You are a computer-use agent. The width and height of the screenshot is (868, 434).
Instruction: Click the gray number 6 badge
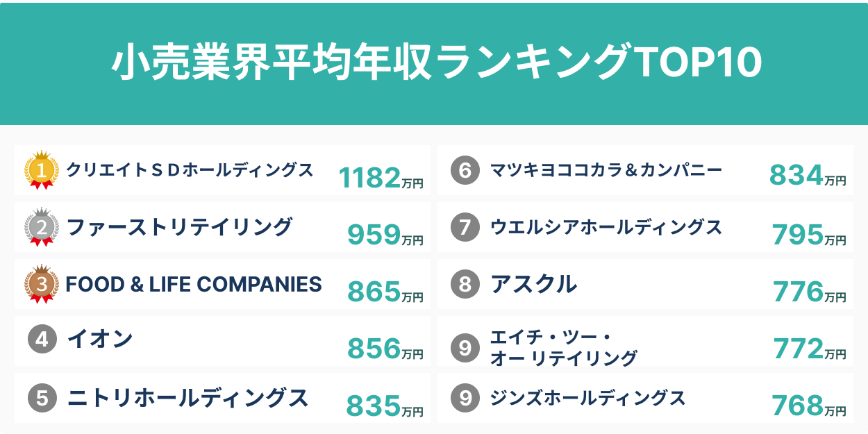pyautogui.click(x=465, y=170)
